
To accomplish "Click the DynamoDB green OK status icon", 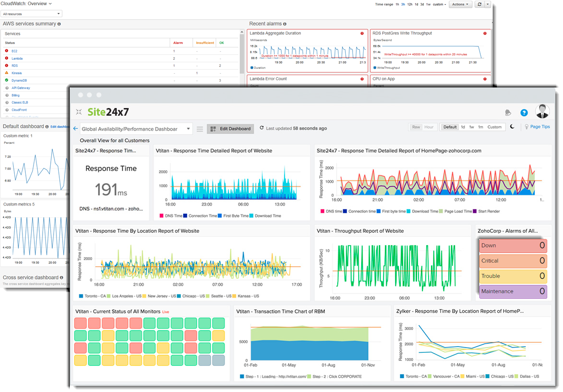I will pos(7,80).
